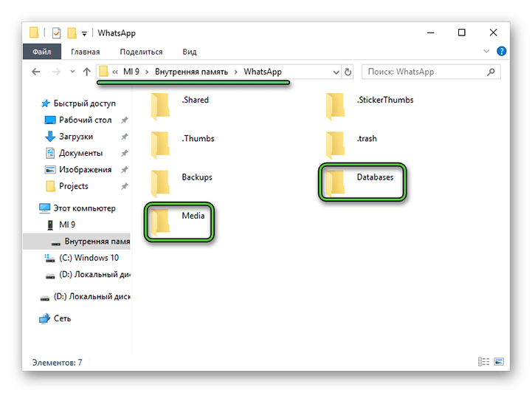Open the .Thumbs folder
The height and width of the screenshot is (393, 532).
[182, 145]
